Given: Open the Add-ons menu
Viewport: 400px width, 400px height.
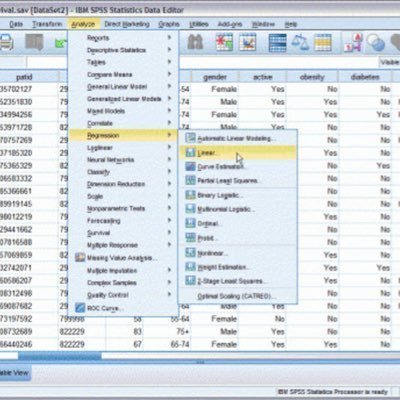Looking at the screenshot, I should tap(230, 24).
